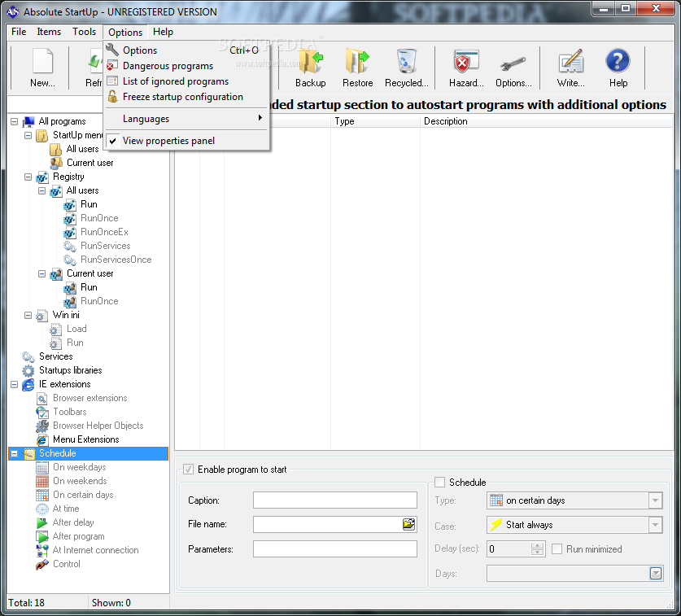Click the On certain days tree icon

point(42,495)
